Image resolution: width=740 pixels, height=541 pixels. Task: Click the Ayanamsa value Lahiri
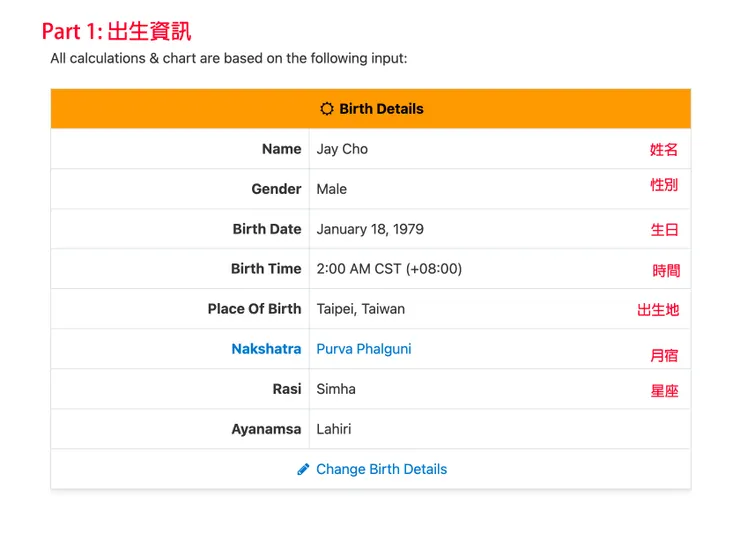334,429
